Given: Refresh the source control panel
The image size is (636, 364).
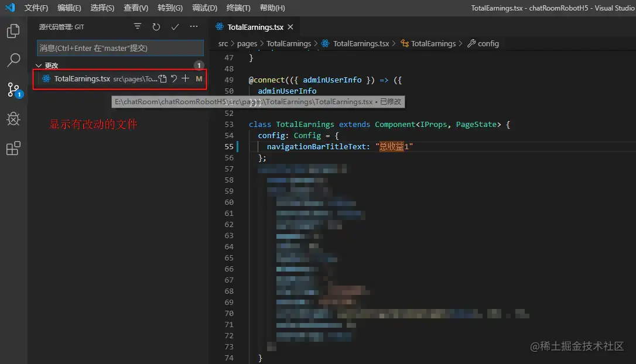Looking at the screenshot, I should click(156, 27).
